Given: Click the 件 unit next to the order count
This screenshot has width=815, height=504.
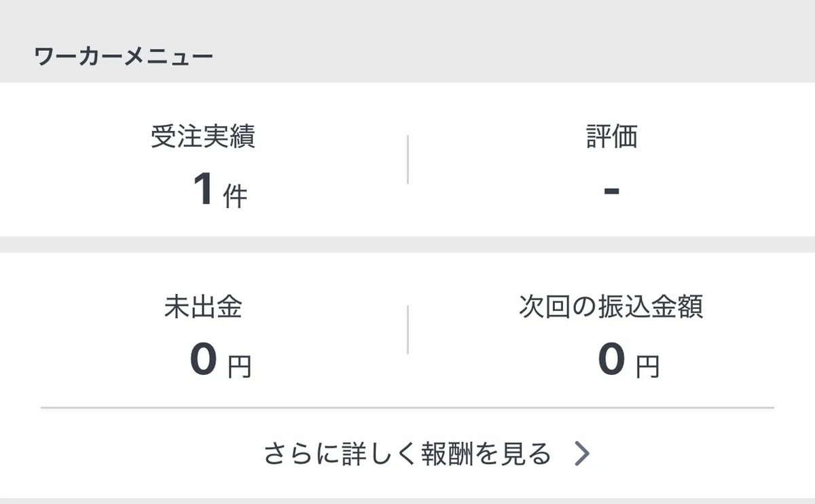Looking at the screenshot, I should click(x=235, y=196).
